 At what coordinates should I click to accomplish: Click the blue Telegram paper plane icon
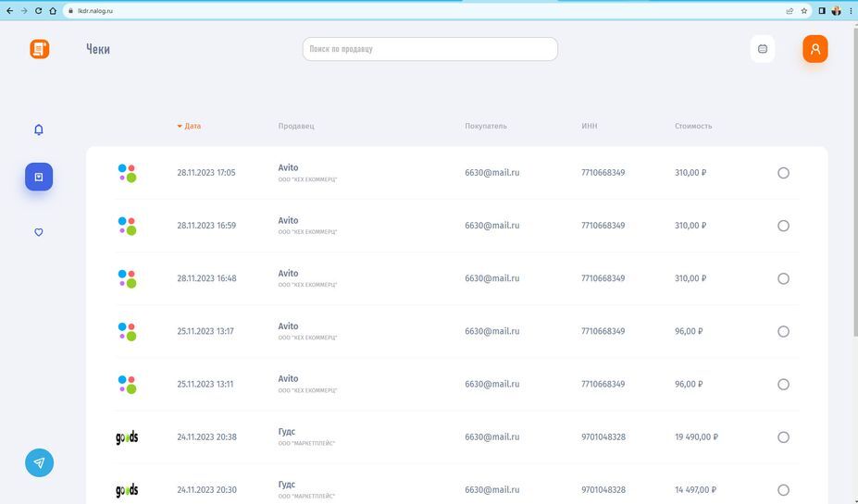(39, 462)
